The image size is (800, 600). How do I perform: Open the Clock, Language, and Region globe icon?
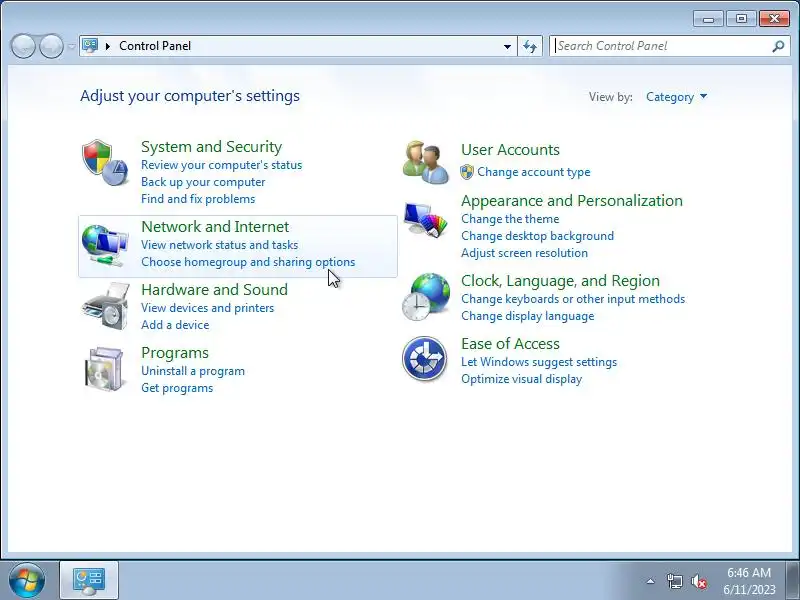[426, 296]
